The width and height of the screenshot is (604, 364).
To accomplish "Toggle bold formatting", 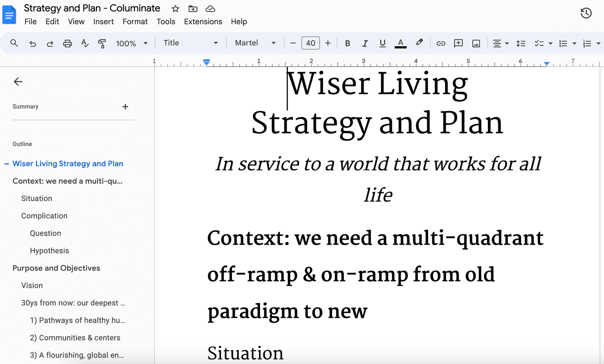I will (347, 43).
